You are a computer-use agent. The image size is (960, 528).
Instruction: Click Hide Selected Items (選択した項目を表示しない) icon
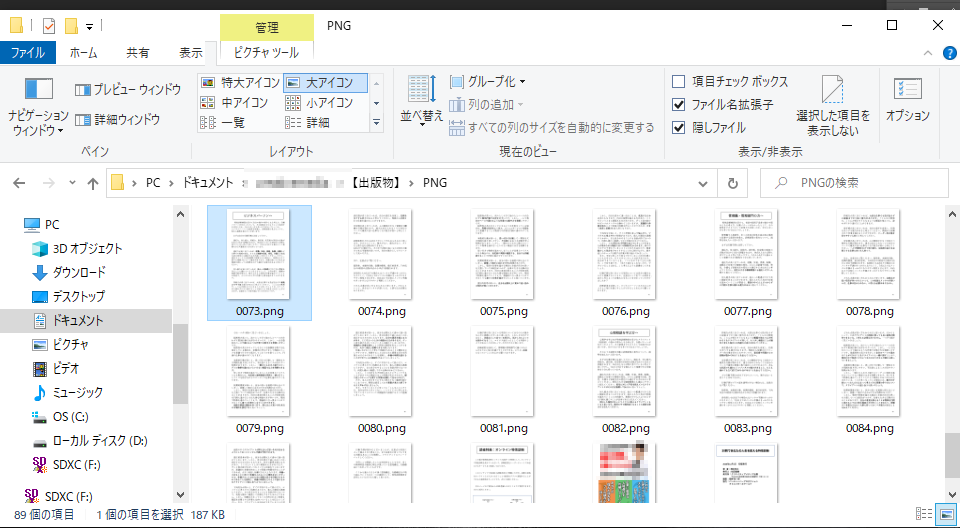[833, 91]
